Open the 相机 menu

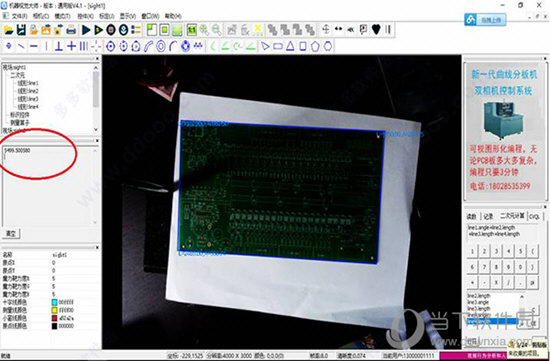pyautogui.click(x=41, y=16)
